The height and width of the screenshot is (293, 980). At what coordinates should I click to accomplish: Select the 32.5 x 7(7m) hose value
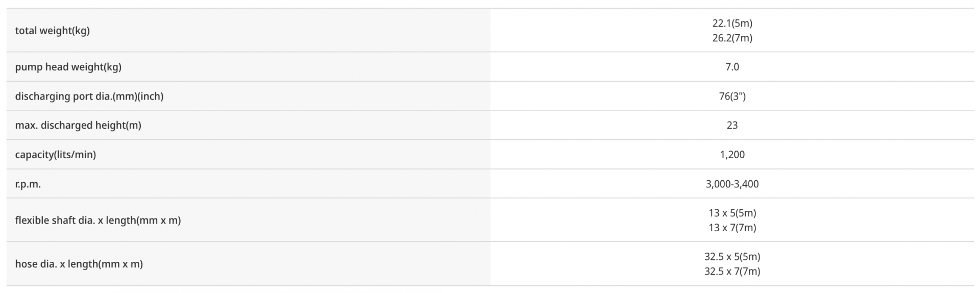(x=732, y=272)
